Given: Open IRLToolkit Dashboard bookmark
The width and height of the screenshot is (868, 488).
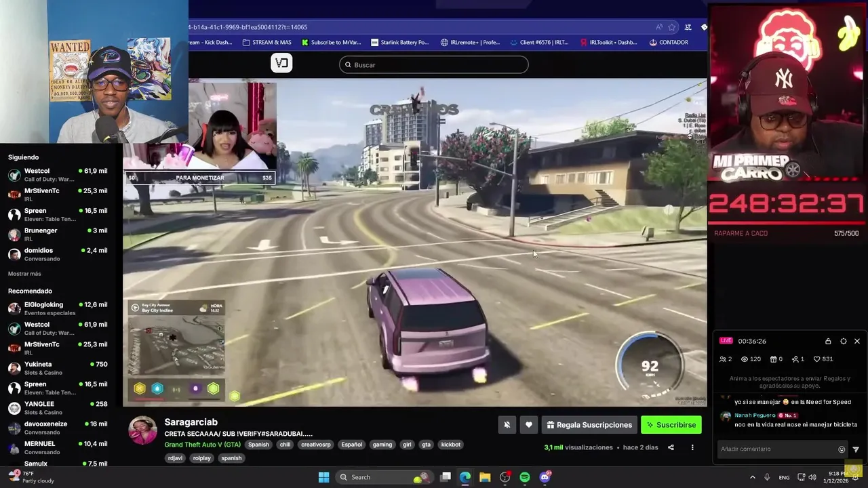Looking at the screenshot, I should coord(609,42).
